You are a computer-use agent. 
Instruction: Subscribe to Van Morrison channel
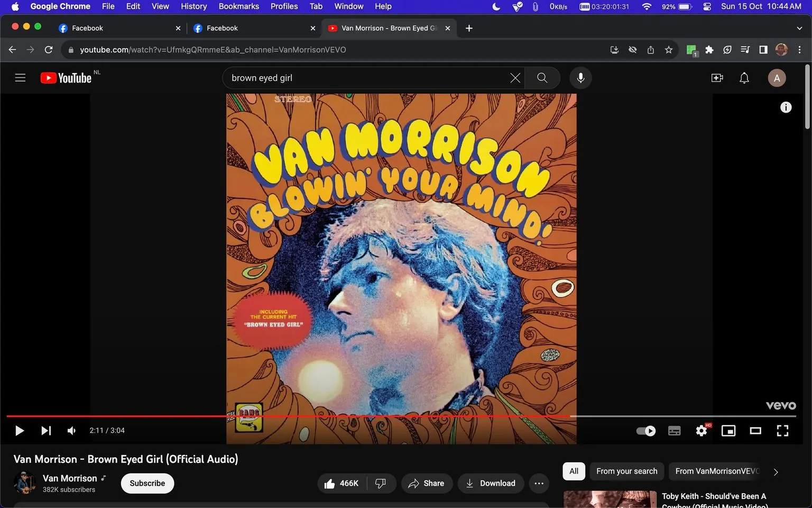tap(147, 483)
